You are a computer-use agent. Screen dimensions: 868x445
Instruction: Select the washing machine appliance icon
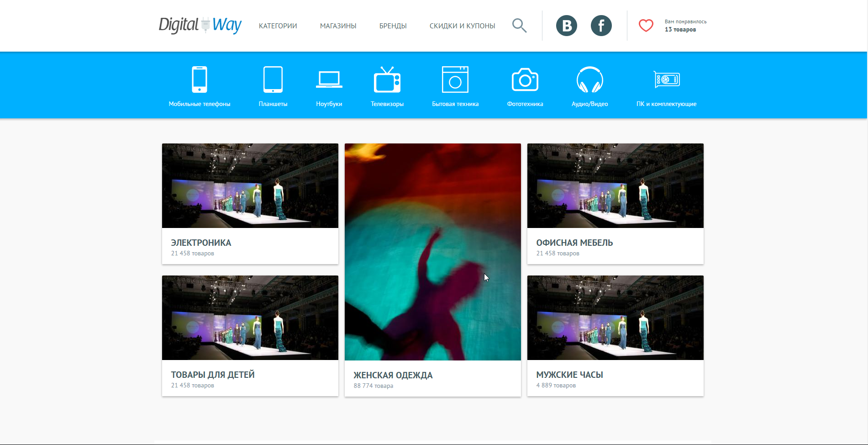pyautogui.click(x=455, y=79)
